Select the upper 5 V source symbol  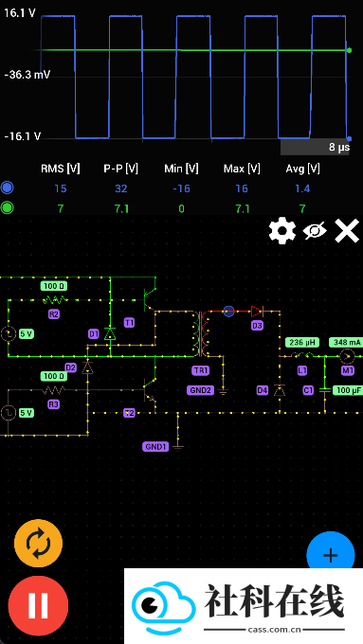pos(9,334)
